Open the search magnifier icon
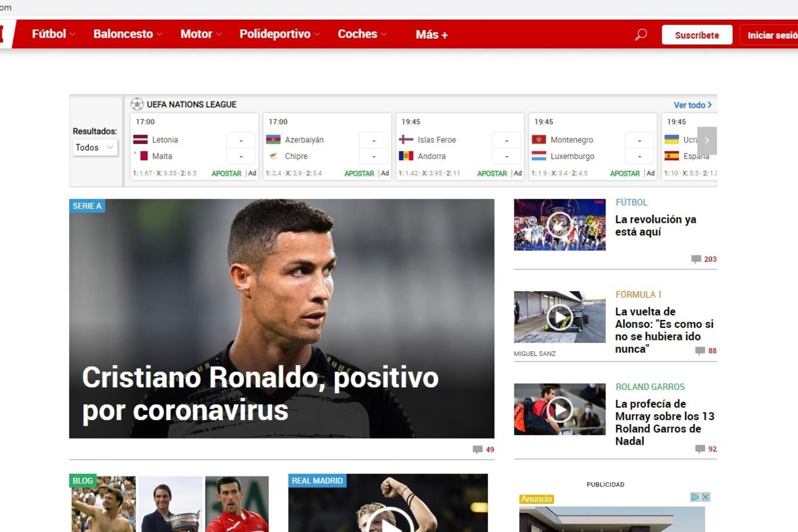 click(641, 35)
